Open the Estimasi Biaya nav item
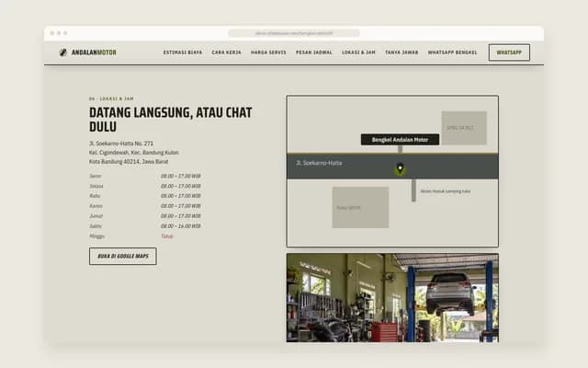The width and height of the screenshot is (588, 368). tap(183, 52)
